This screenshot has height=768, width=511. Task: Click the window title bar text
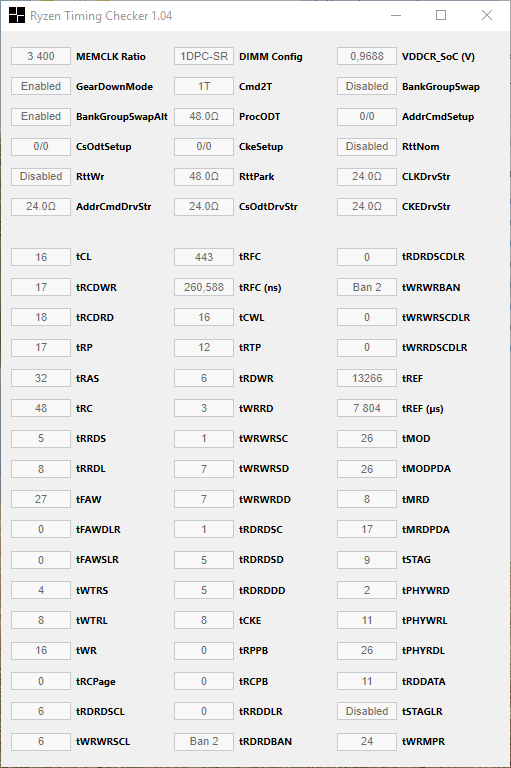point(101,16)
